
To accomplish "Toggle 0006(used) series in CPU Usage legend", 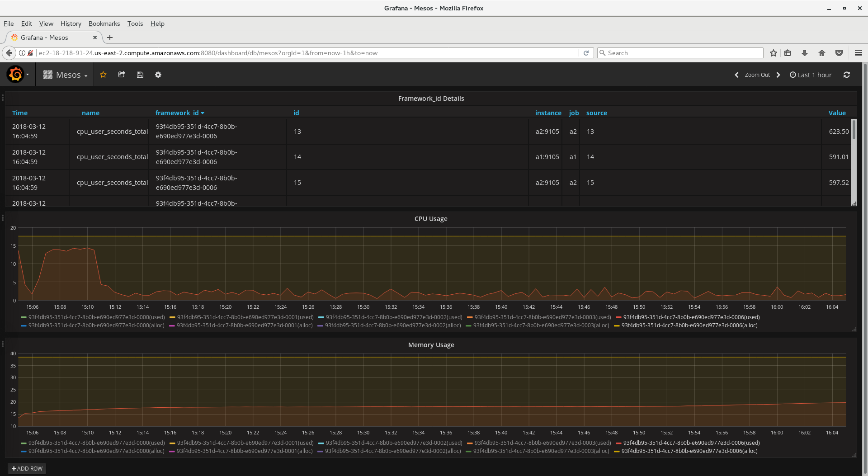I will click(x=691, y=317).
